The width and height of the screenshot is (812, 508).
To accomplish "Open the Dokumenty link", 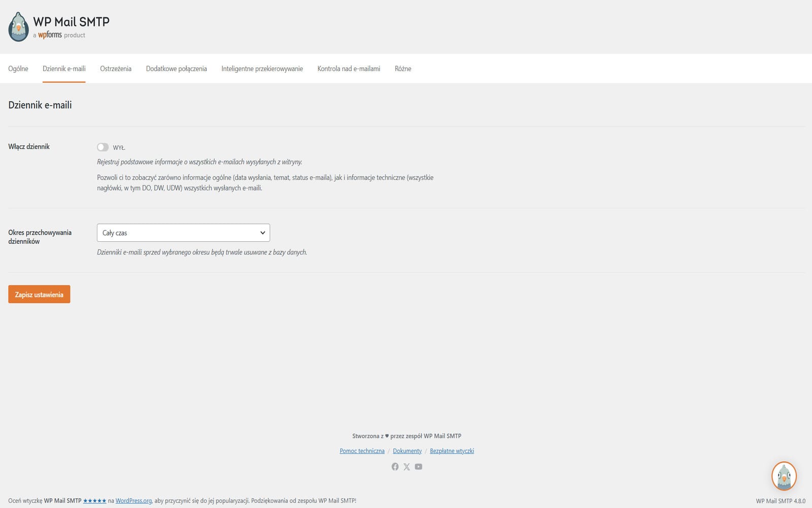I will [x=407, y=451].
